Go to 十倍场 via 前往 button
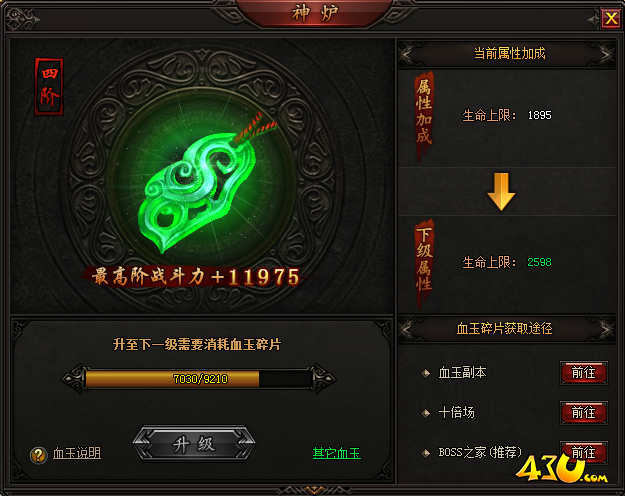Image resolution: width=625 pixels, height=496 pixels. pyautogui.click(x=584, y=413)
